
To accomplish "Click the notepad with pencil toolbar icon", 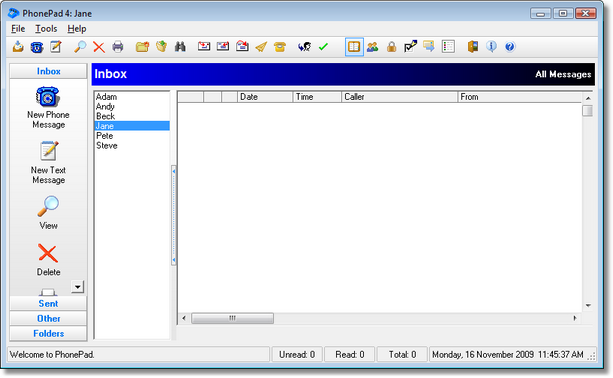I will click(x=56, y=47).
